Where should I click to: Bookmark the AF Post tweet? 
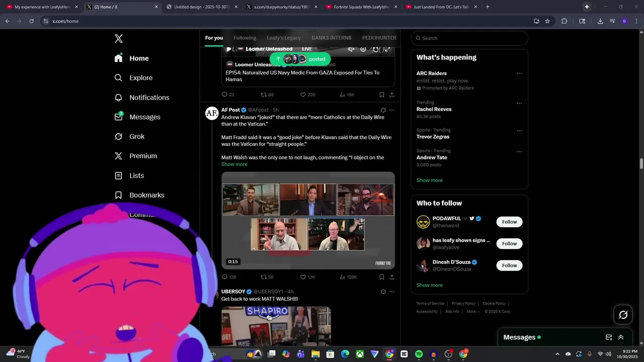point(382,277)
